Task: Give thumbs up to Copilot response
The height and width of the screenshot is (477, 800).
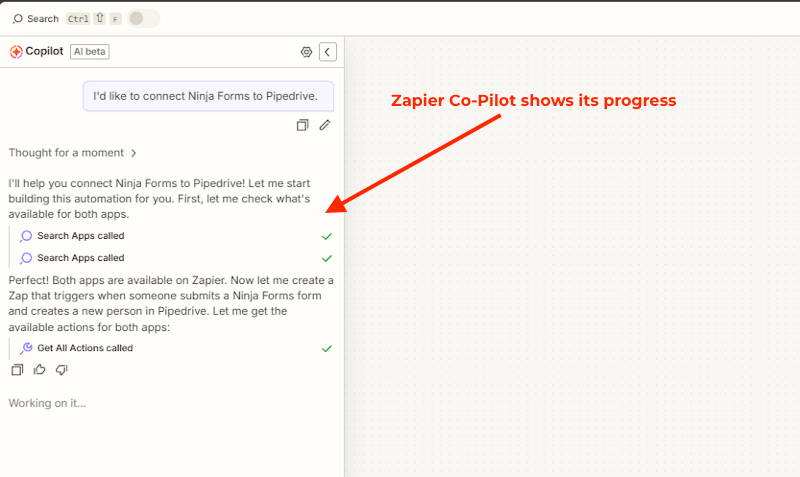Action: click(39, 369)
